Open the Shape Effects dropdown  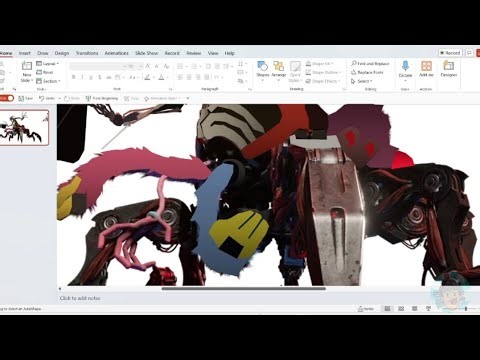[x=322, y=81]
